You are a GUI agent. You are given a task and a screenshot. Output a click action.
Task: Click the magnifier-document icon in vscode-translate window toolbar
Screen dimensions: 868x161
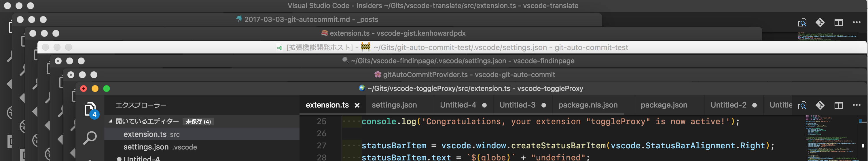pyautogui.click(x=802, y=22)
